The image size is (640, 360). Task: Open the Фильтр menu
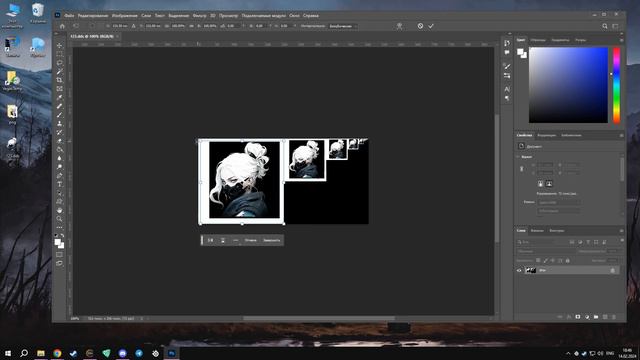coord(199,16)
